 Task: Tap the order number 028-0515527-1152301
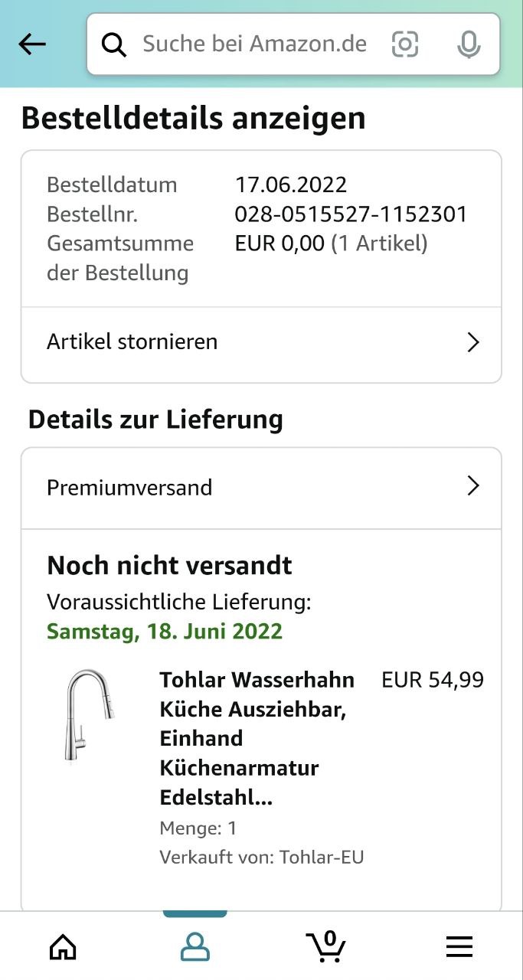point(351,214)
